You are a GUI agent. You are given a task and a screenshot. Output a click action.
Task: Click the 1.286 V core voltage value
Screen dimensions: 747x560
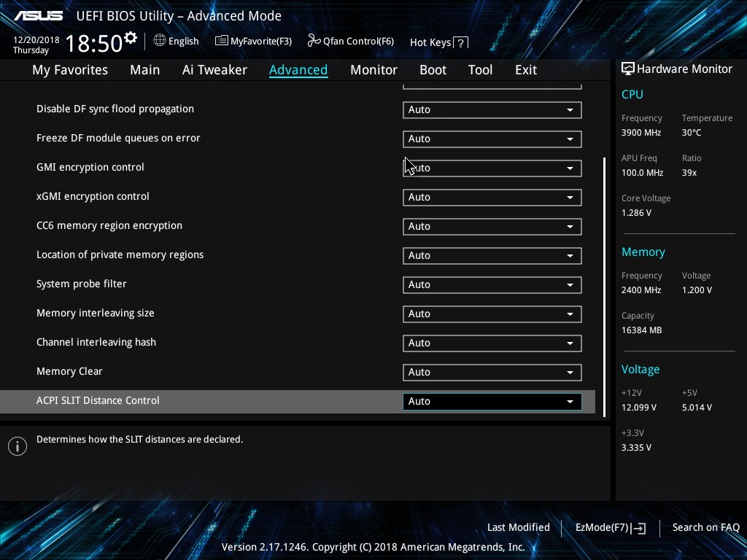point(636,213)
